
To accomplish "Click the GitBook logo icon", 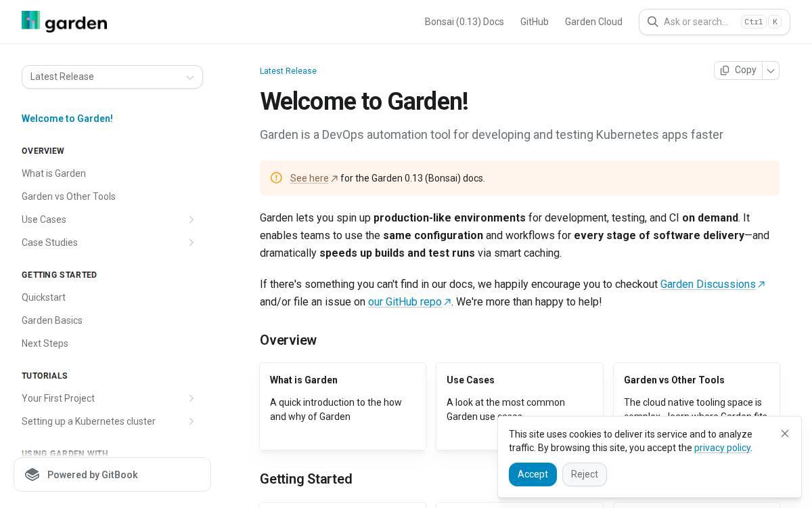I will 32,475.
